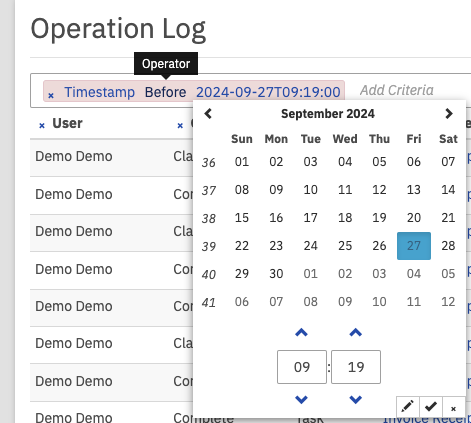Remove the Timestamp search criterion
The height and width of the screenshot is (423, 471).
(51, 96)
